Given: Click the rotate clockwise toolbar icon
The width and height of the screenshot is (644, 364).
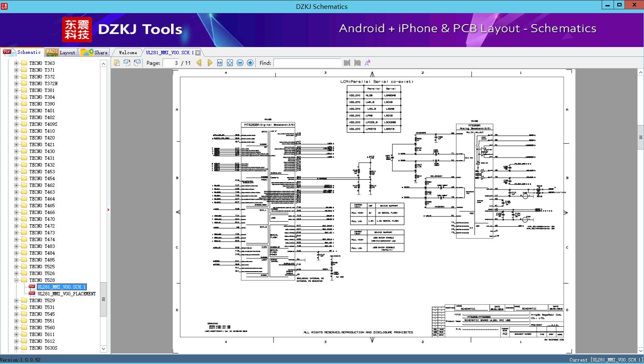Looking at the screenshot, I should [x=137, y=63].
